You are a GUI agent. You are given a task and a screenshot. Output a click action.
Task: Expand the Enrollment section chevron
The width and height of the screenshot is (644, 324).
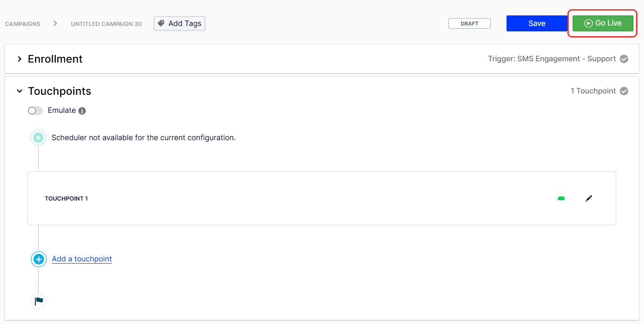pos(19,59)
